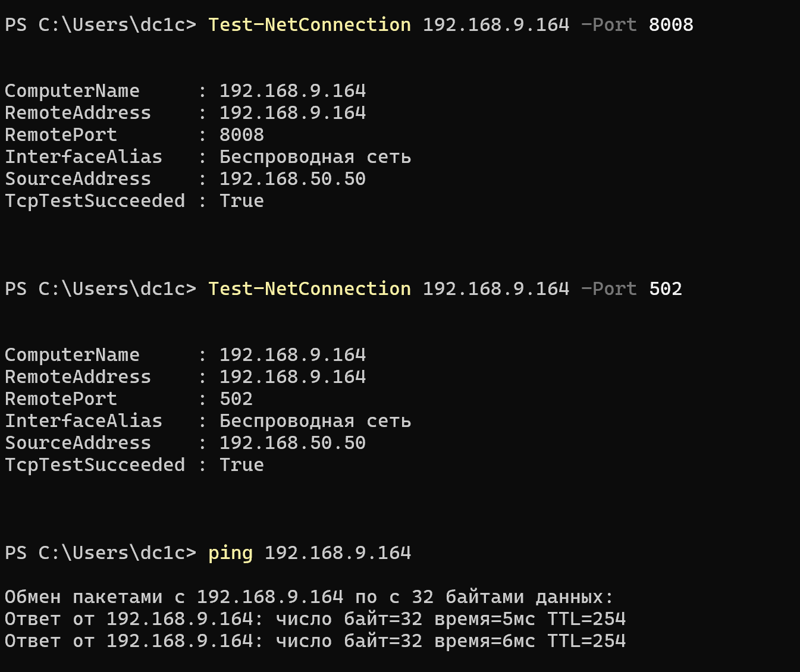Click the RemotePort value 8008
This screenshot has height=672, width=800.
pos(241,135)
